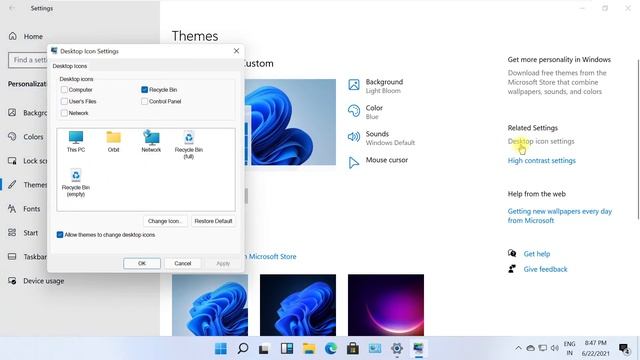Close the Desktop Icon Settings dialog

tap(236, 51)
